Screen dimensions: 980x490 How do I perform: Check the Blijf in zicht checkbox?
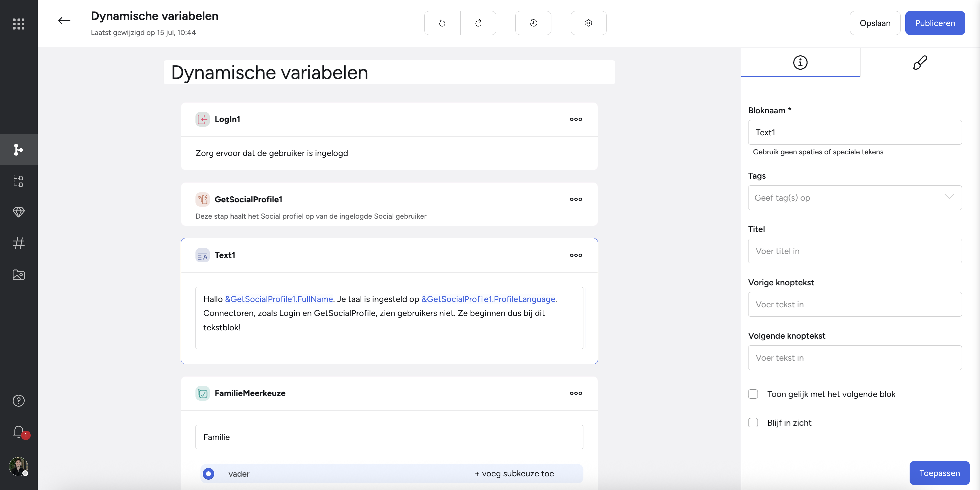click(753, 423)
